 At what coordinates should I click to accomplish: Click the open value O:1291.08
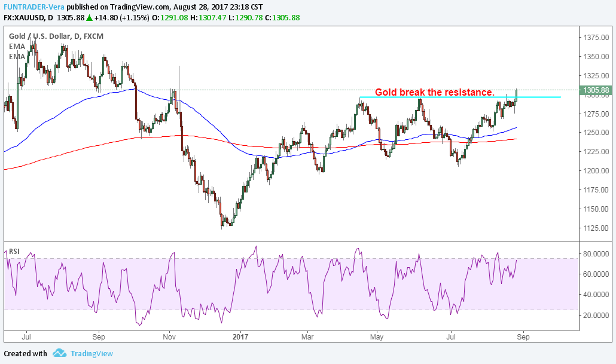tap(170, 18)
